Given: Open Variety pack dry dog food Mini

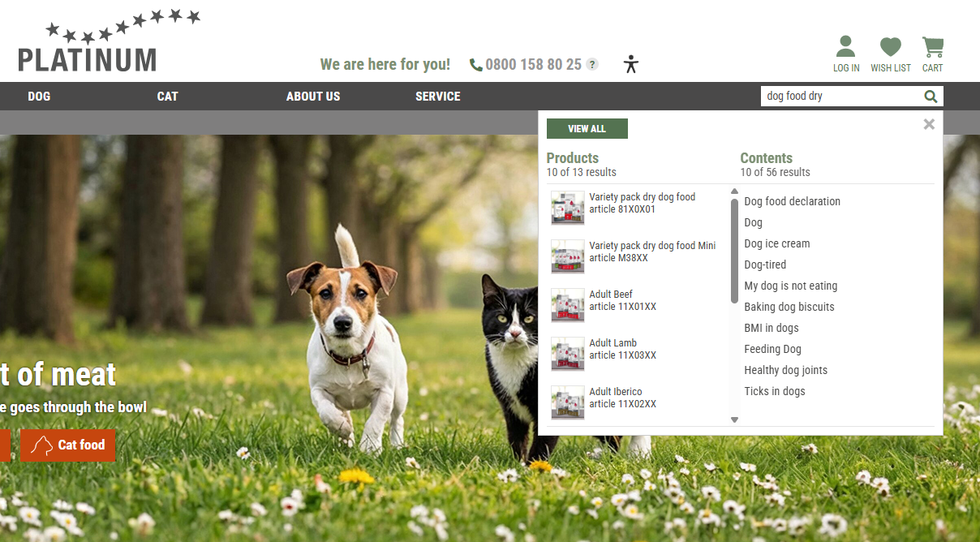Looking at the screenshot, I should [x=652, y=246].
